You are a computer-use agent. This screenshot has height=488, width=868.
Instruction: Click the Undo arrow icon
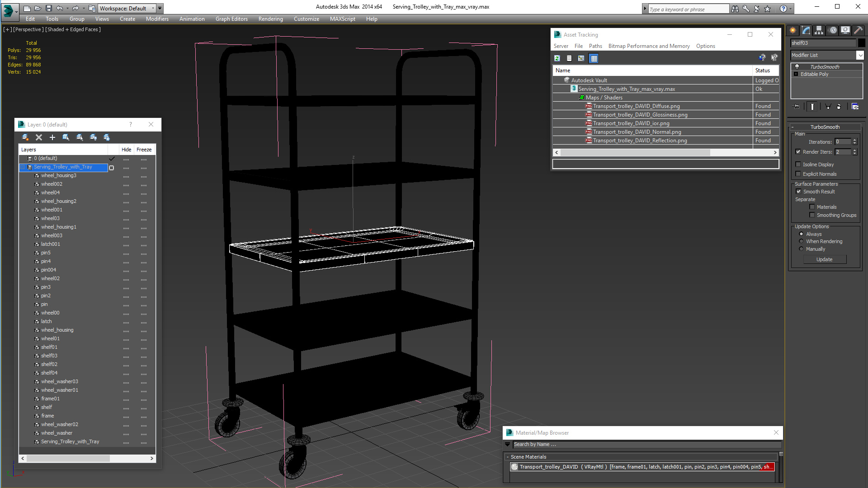coord(59,8)
